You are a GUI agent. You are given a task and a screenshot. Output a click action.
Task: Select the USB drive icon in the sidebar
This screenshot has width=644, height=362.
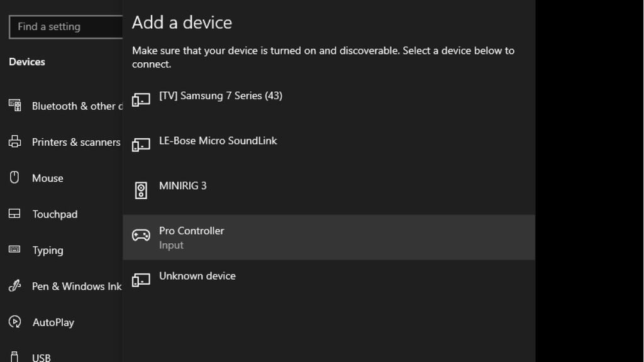pyautogui.click(x=16, y=356)
